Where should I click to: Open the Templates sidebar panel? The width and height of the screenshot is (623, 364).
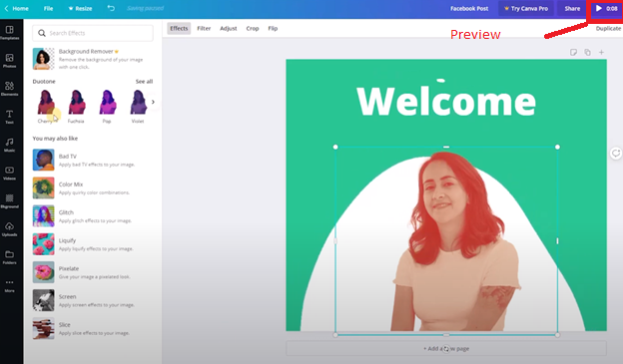coord(10,33)
